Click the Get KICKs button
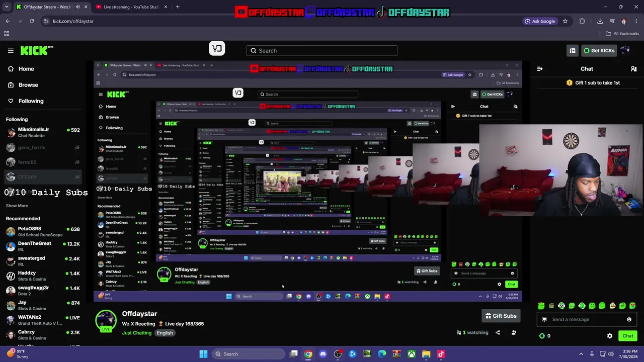644x362 pixels. pos(599,50)
